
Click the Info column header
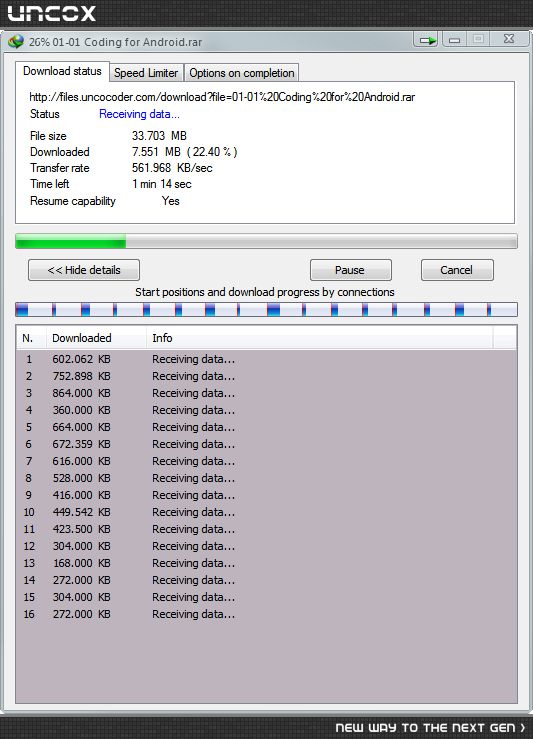click(320, 338)
